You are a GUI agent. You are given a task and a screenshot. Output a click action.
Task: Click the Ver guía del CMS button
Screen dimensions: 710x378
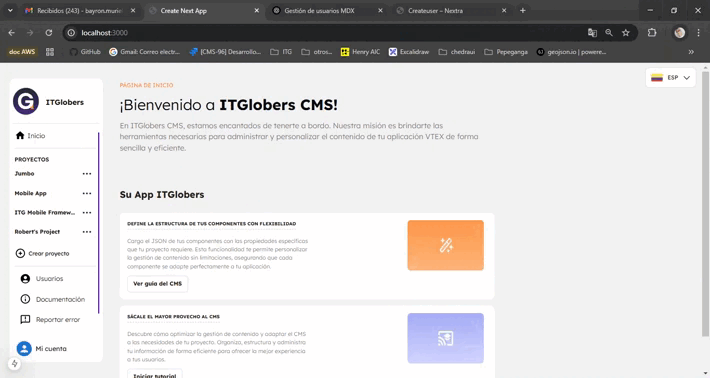[158, 284]
